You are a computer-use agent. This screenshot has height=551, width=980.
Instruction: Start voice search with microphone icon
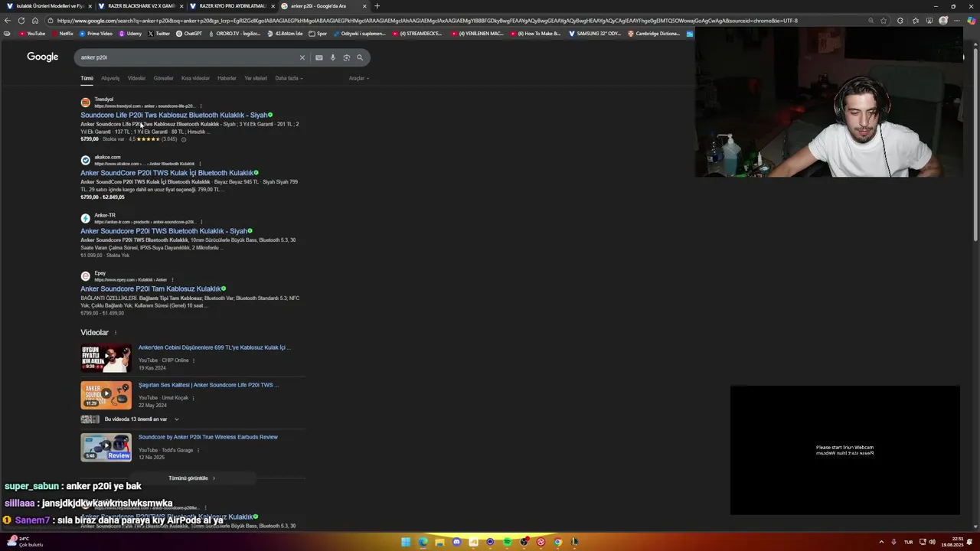(333, 57)
